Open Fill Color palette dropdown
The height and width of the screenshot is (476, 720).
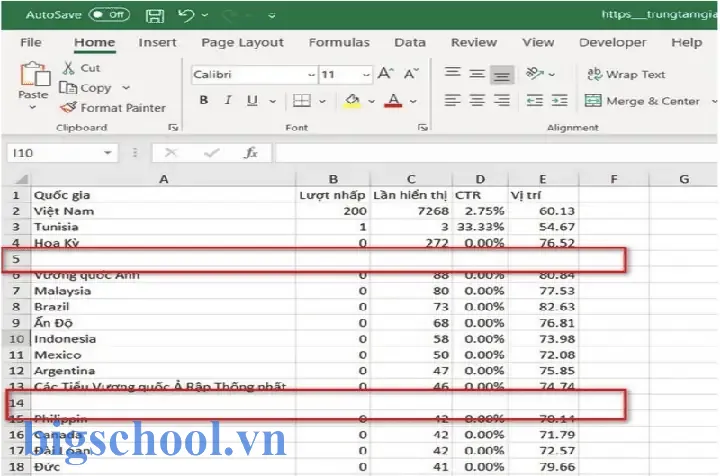point(371,101)
